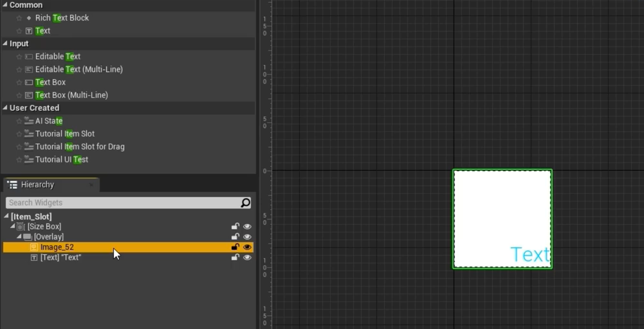The height and width of the screenshot is (329, 644).
Task: Toggle lock for Overlay
Action: 235,237
